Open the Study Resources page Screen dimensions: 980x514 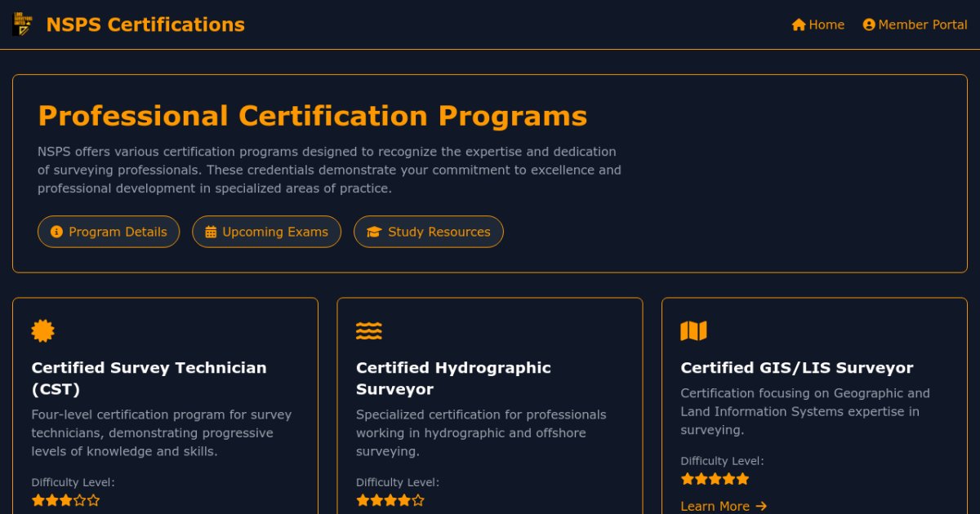click(x=429, y=231)
